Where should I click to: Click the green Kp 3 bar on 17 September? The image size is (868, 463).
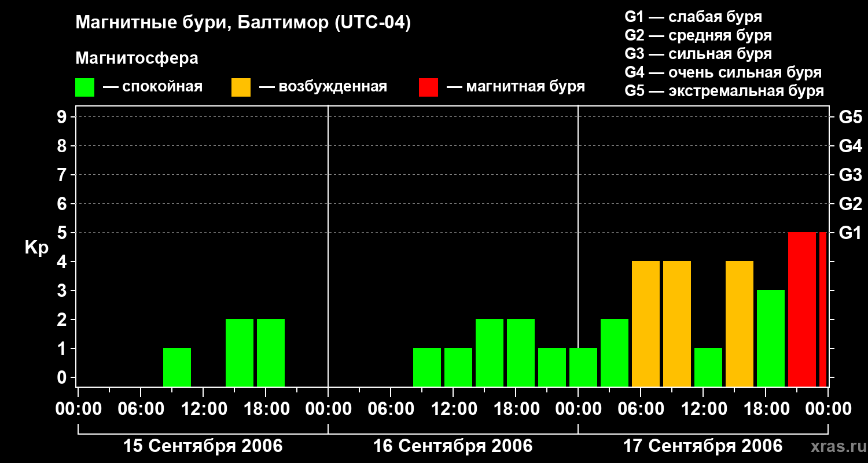pos(771,339)
